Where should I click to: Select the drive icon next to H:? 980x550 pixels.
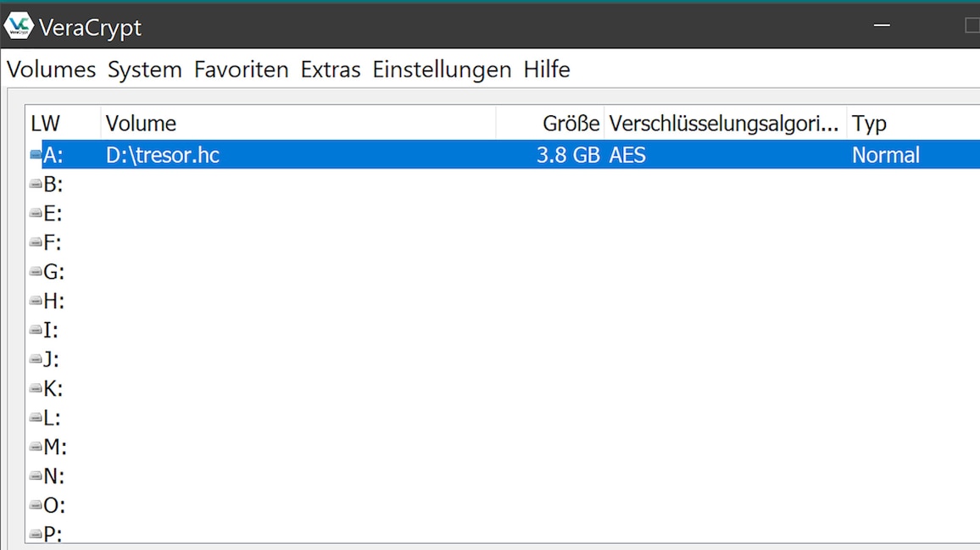click(36, 301)
